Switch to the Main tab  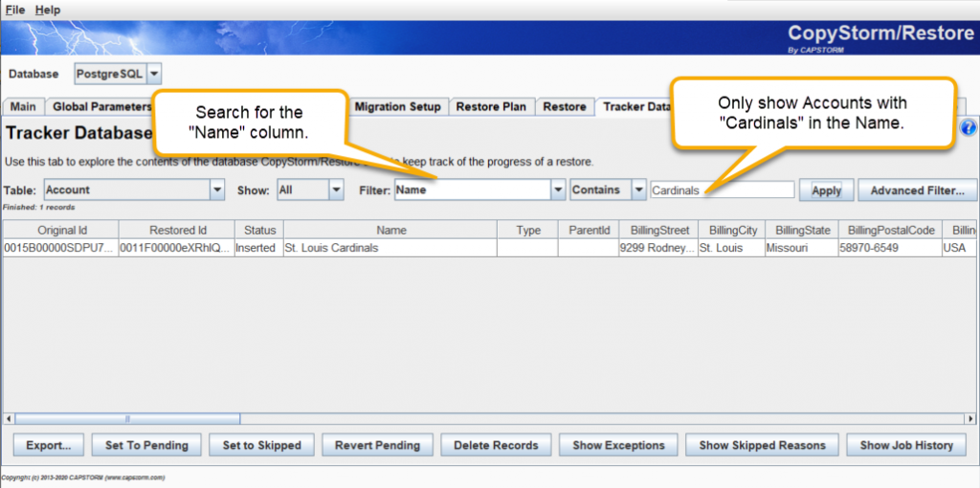23,107
